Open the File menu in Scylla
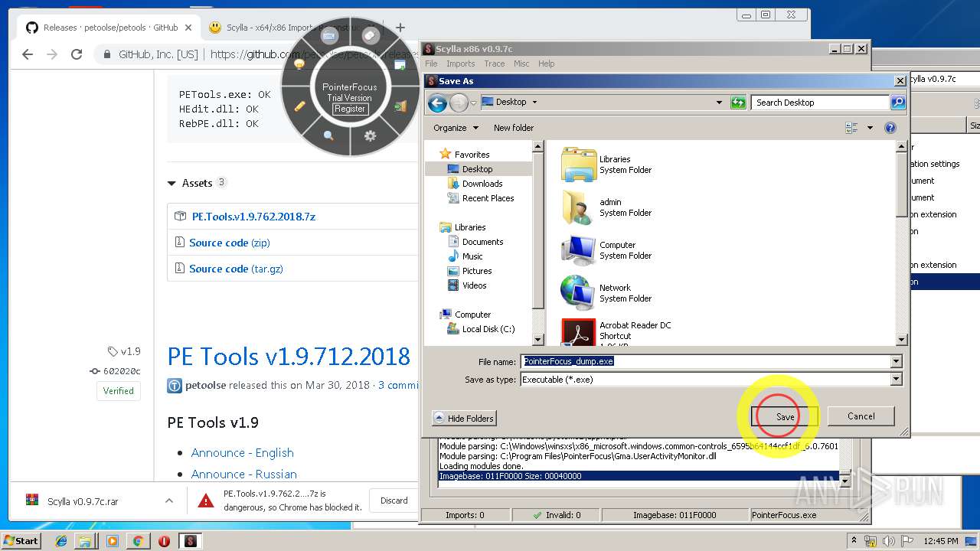The height and width of the screenshot is (551, 980). coord(431,64)
